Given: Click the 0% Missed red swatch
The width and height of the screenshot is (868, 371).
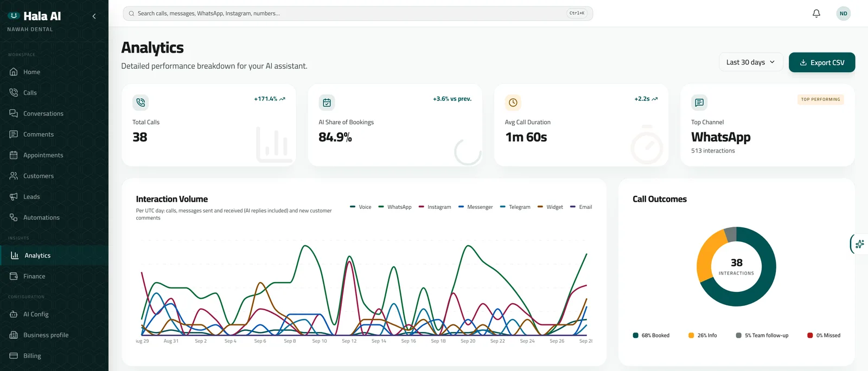Looking at the screenshot, I should tap(810, 335).
